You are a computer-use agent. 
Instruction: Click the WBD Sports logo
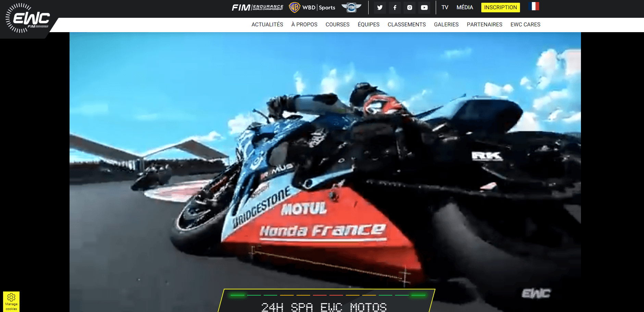[x=312, y=8]
